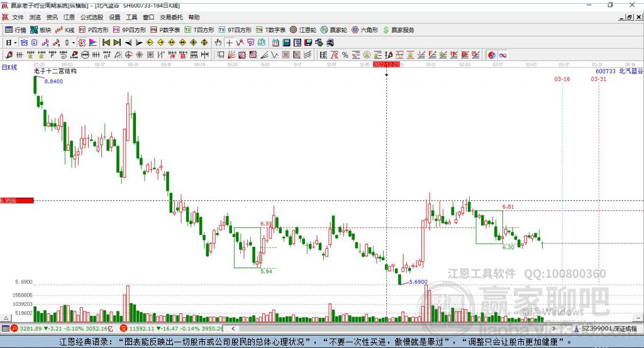Click the 600733 北汽蓝谷 stock label
The height and width of the screenshot is (348, 644).
tap(619, 71)
